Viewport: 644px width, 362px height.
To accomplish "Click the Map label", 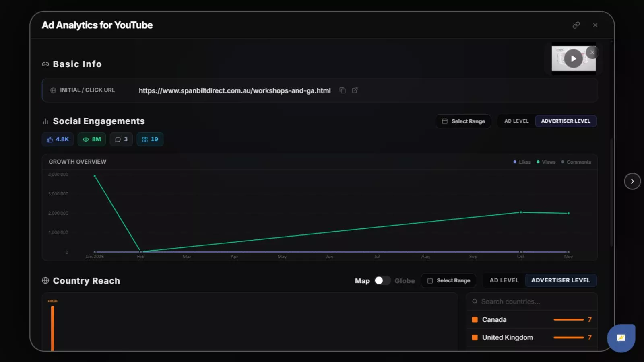I will [362, 281].
